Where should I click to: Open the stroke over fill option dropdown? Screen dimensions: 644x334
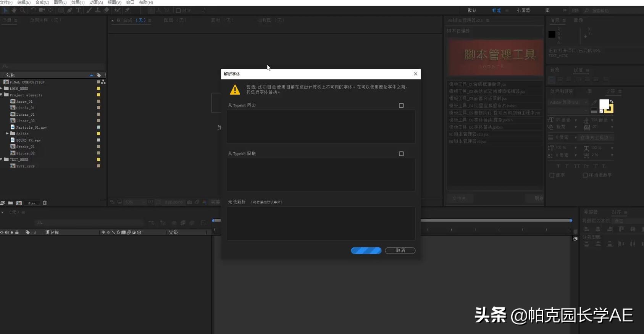click(596, 137)
